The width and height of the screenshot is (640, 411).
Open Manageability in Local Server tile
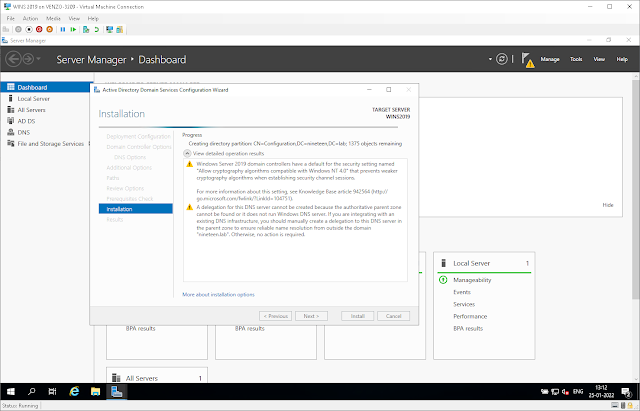(472, 280)
